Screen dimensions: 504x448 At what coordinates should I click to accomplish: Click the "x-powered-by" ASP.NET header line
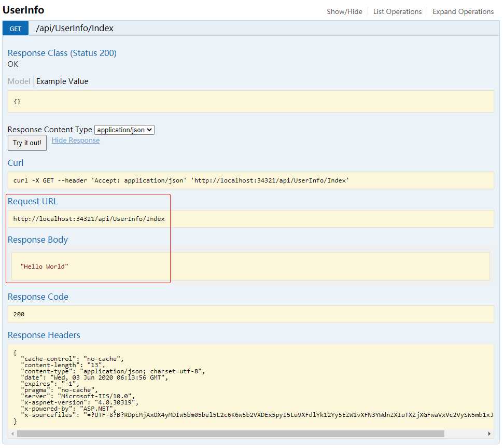pos(68,409)
